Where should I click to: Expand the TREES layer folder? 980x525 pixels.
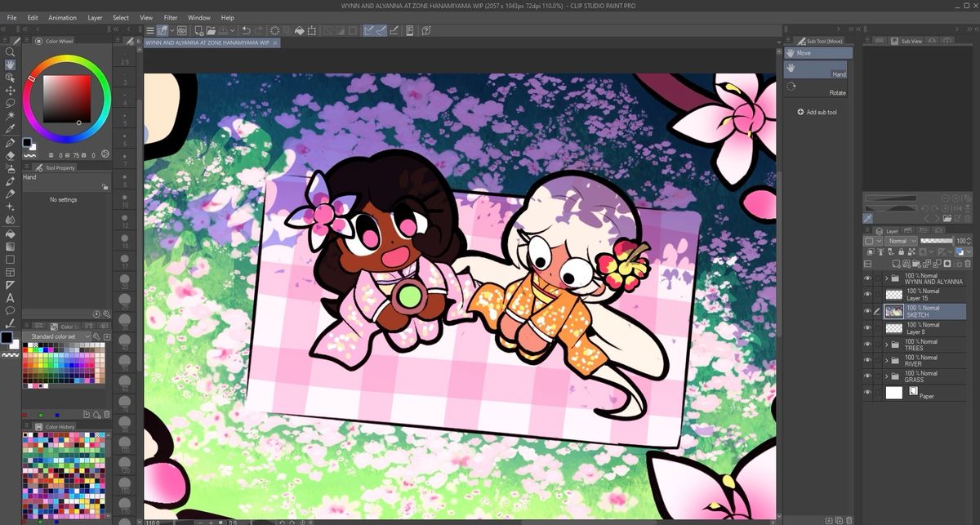[x=887, y=345]
